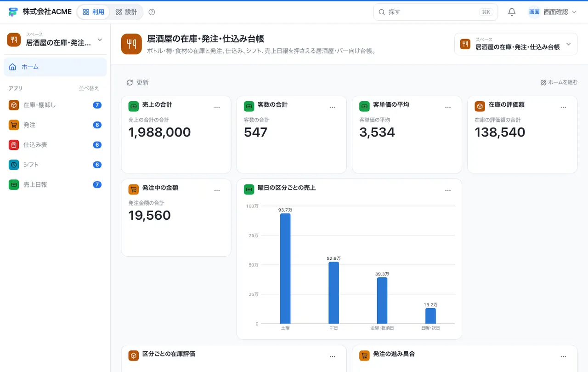Screen dimensions: 588x372
Task: Switch to 設計 mode
Action: click(126, 12)
